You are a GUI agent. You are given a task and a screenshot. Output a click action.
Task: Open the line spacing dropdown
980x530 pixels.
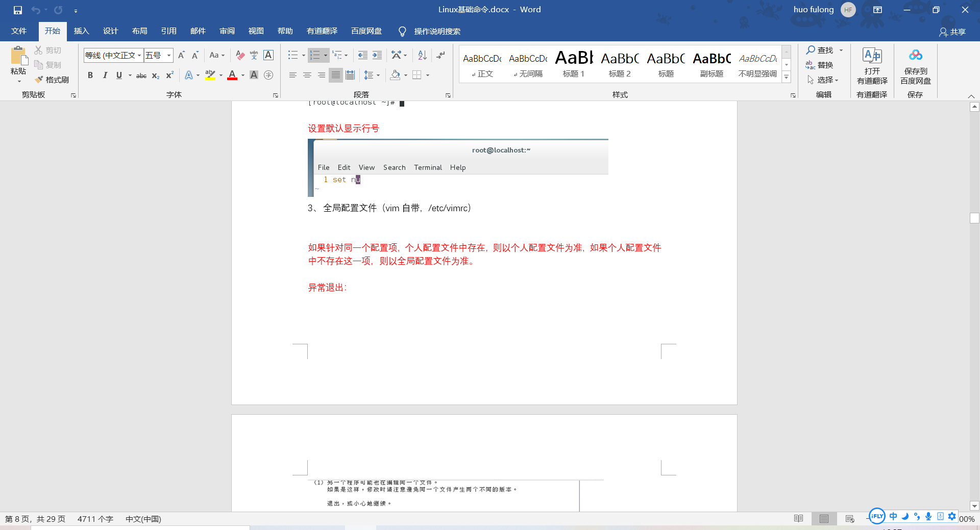coord(378,75)
